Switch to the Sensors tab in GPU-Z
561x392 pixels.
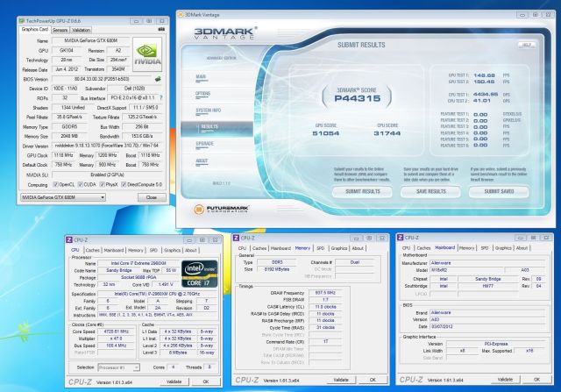[x=60, y=30]
